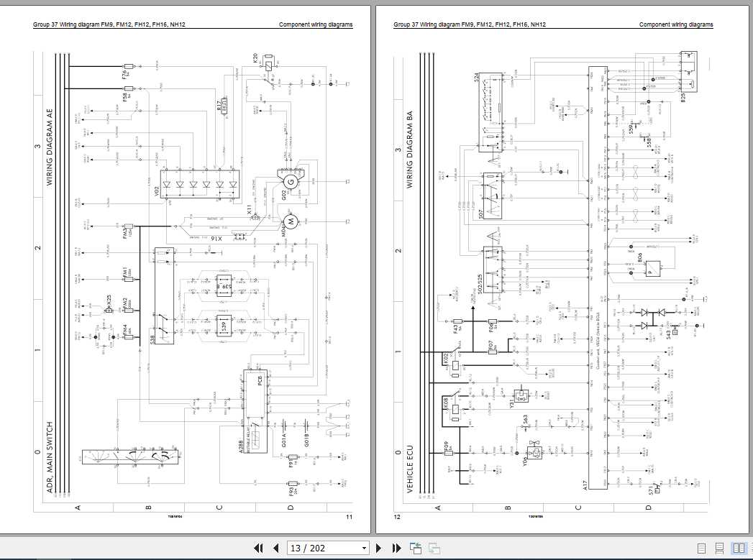Select two-page facing view

click(x=739, y=548)
